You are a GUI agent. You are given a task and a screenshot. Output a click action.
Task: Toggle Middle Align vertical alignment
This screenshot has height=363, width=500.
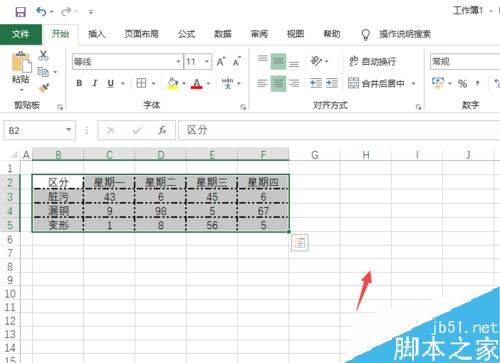tap(278, 61)
